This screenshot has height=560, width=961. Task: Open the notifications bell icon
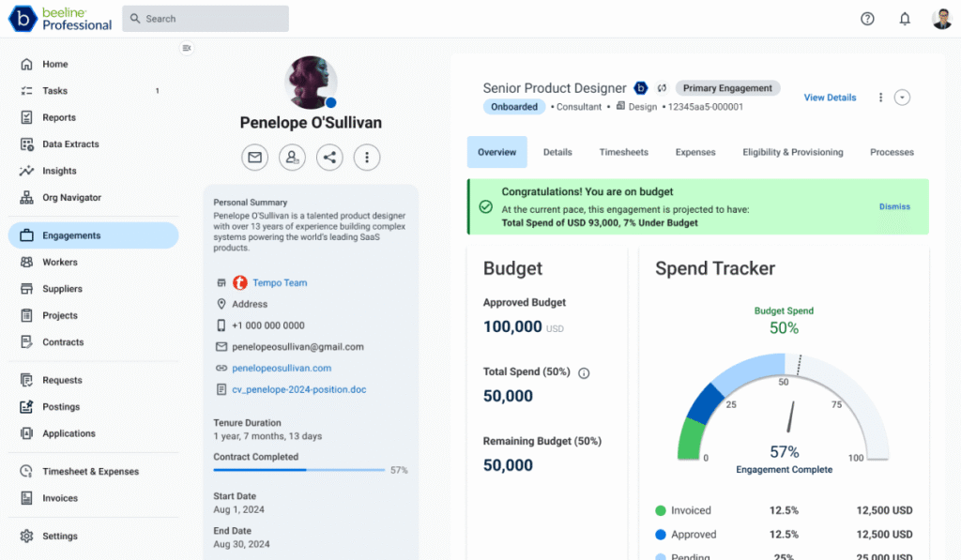coord(905,19)
